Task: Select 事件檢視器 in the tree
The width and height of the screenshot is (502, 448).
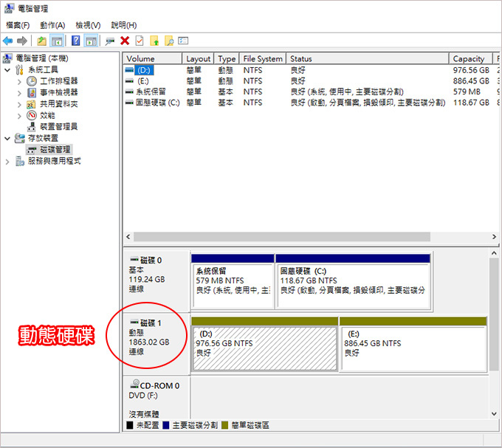Action: pyautogui.click(x=59, y=93)
